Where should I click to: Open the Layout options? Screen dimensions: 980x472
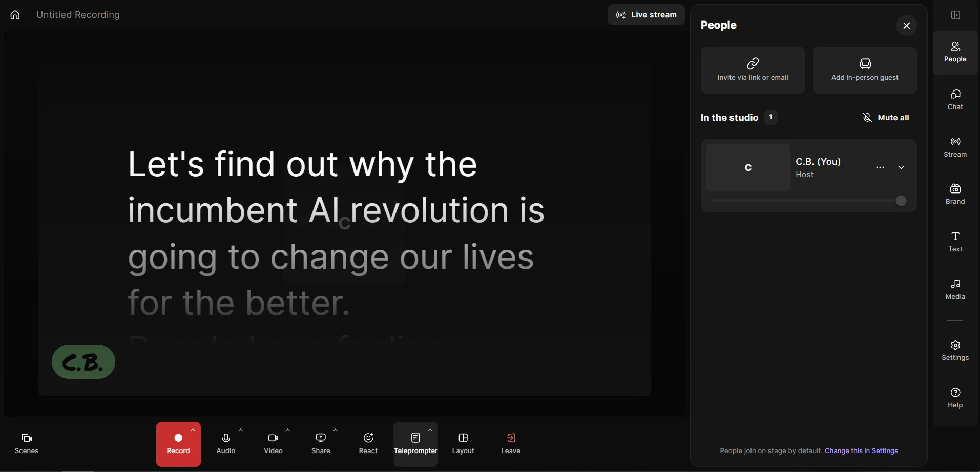tap(463, 444)
